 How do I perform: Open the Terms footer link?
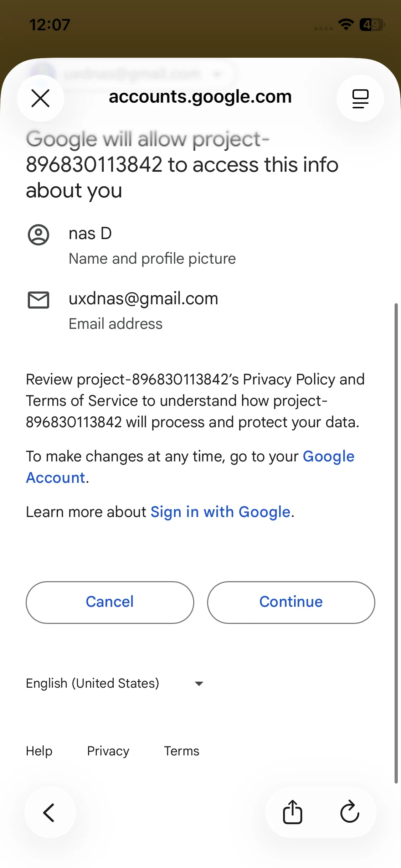tap(181, 751)
